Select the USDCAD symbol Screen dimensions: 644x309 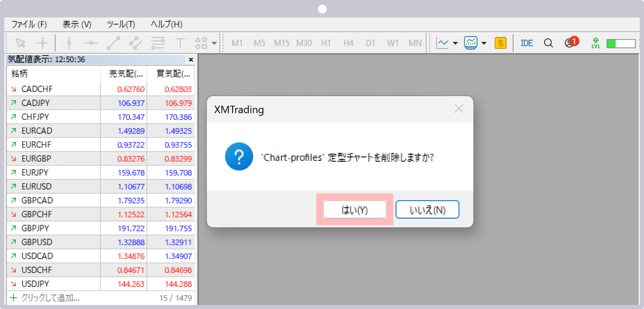(x=37, y=256)
